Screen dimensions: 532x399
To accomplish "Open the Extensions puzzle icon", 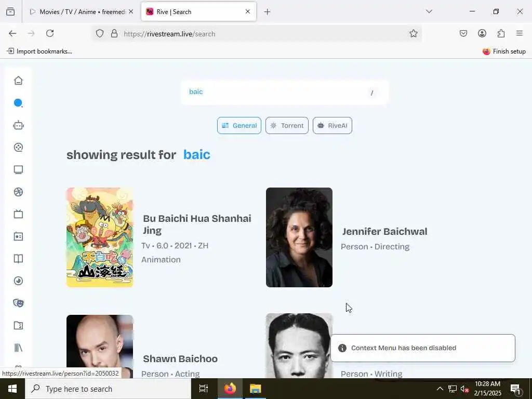I will pyautogui.click(x=501, y=33).
